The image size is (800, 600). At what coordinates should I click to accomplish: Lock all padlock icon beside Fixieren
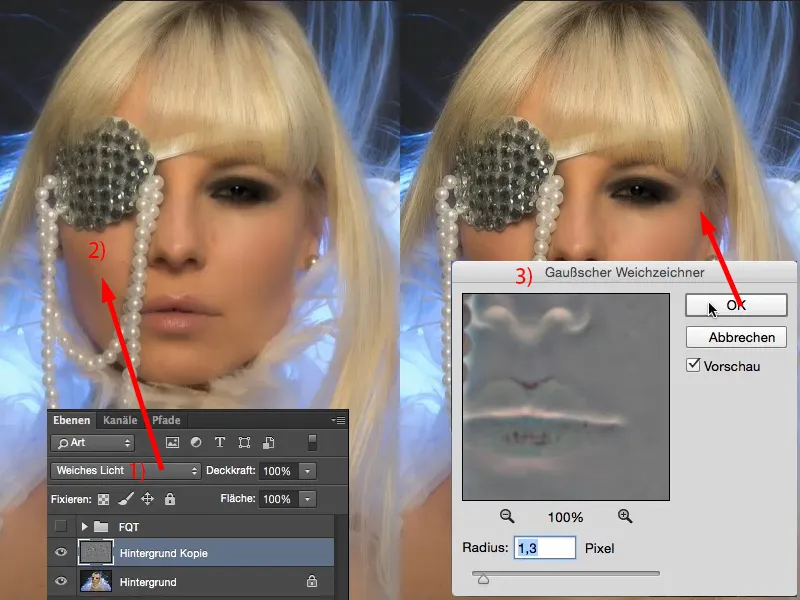(x=170, y=498)
